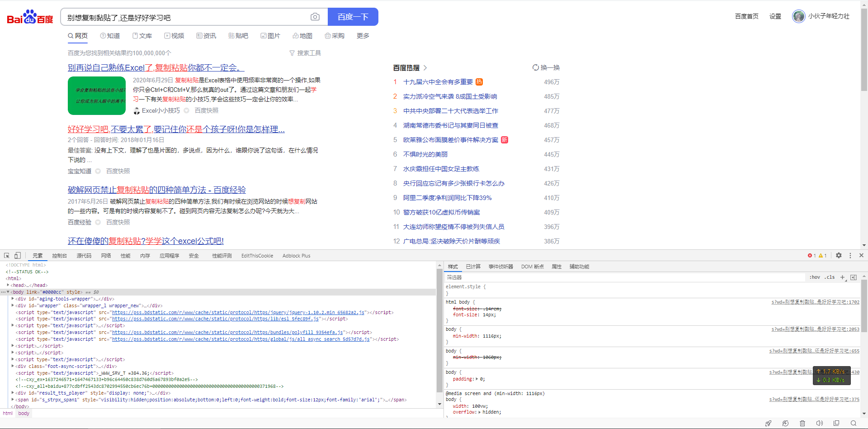868x429 pixels.
Task: Expand the overflow shorthand property
Action: (480, 412)
